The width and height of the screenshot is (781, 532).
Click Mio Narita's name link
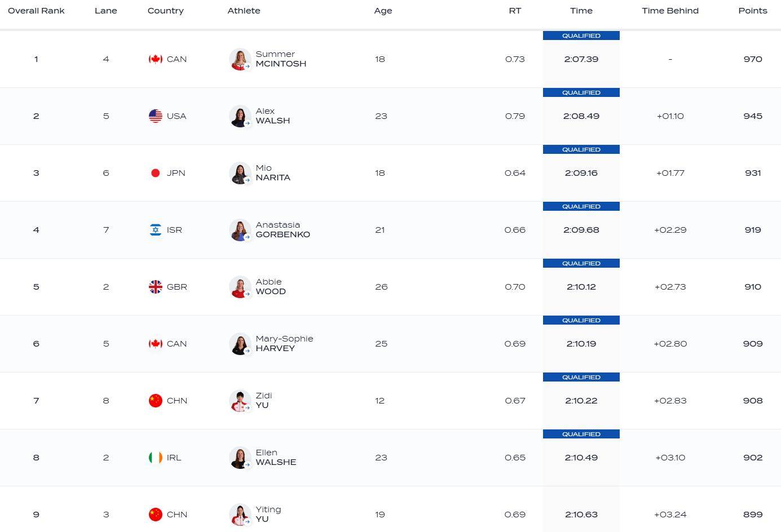tap(273, 173)
